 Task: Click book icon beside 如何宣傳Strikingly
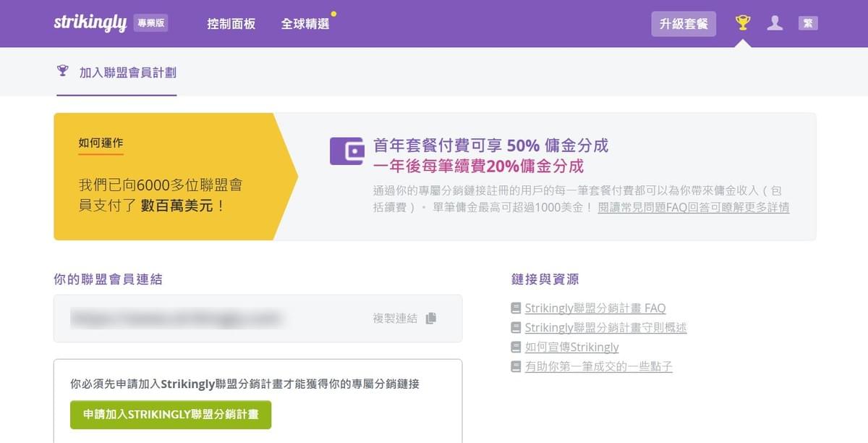coord(516,347)
